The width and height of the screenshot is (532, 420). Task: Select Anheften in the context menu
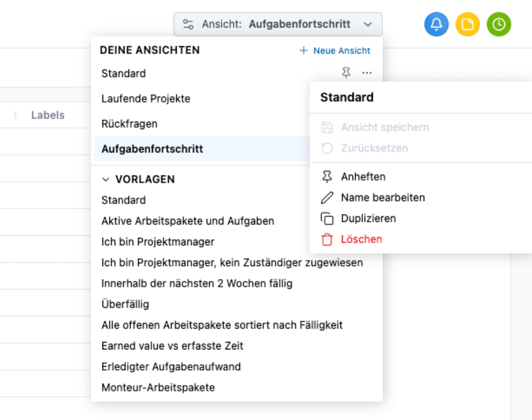421,177
